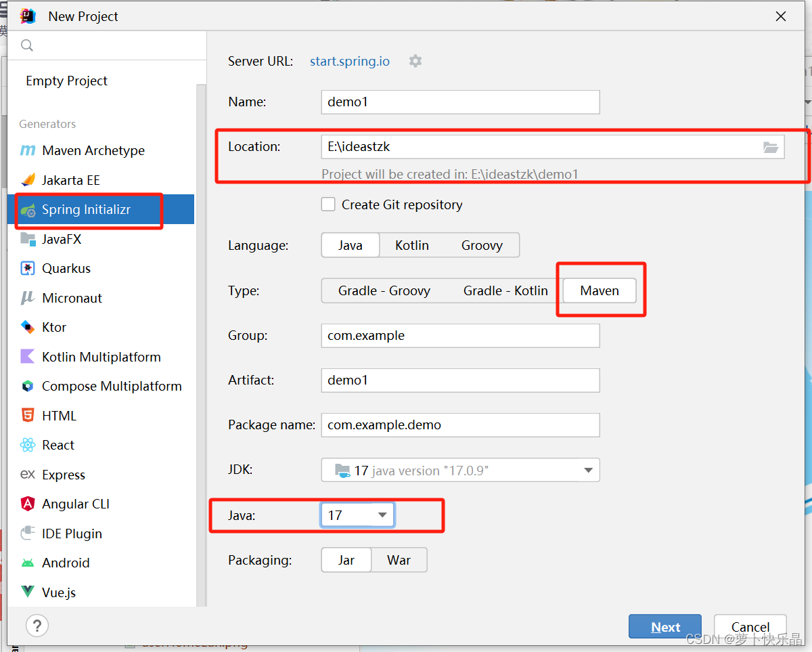Click the JavaFX generator icon
Screen dimensions: 812x652
pyautogui.click(x=28, y=239)
